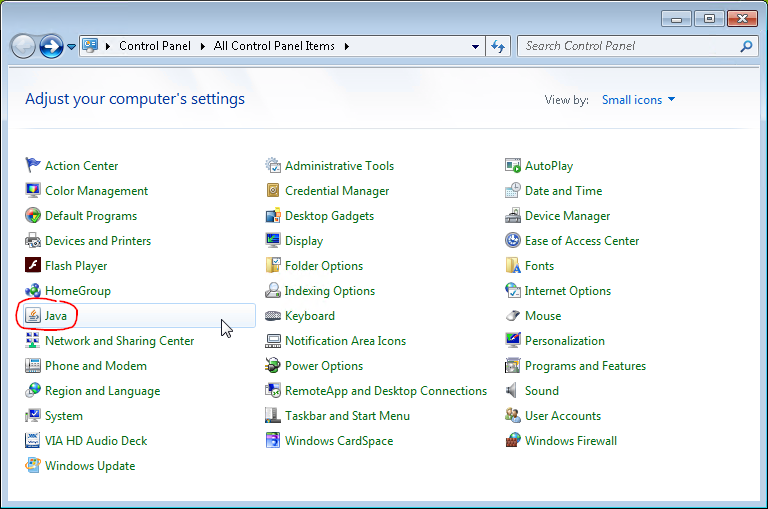The height and width of the screenshot is (509, 768).
Task: Open Date and Time link
Action: pyautogui.click(x=563, y=191)
